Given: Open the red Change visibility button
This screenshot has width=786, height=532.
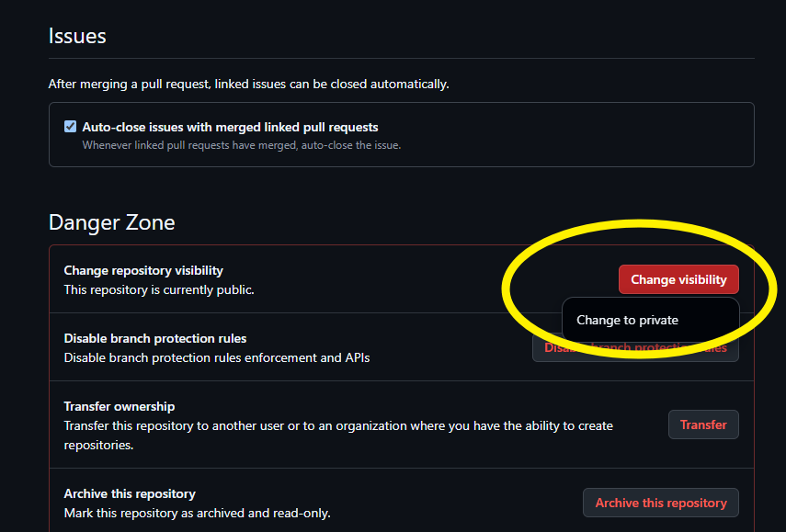Looking at the screenshot, I should [678, 279].
